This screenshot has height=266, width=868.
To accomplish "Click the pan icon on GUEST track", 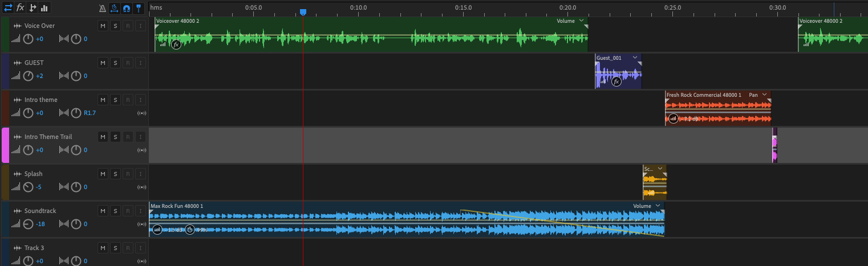I will (x=64, y=76).
